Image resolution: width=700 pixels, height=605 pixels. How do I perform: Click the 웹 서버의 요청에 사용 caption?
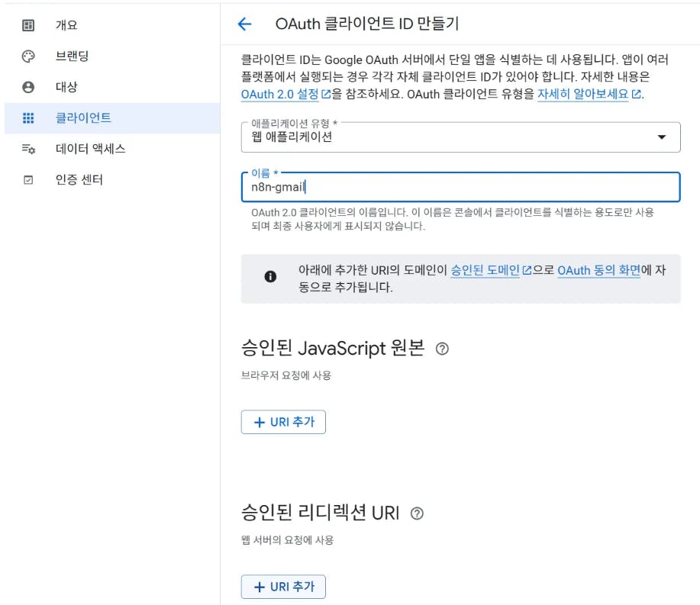coord(288,540)
